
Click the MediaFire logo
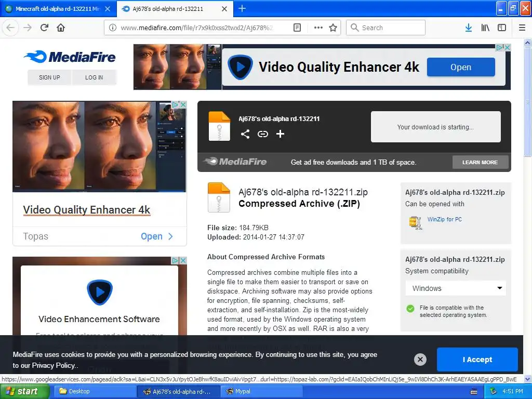coord(70,57)
